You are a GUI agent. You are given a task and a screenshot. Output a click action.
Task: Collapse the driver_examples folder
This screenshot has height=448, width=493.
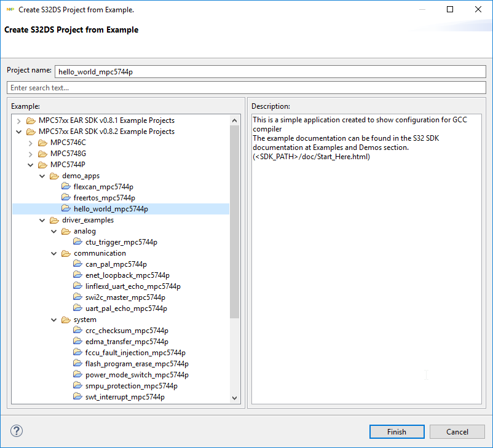(42, 220)
